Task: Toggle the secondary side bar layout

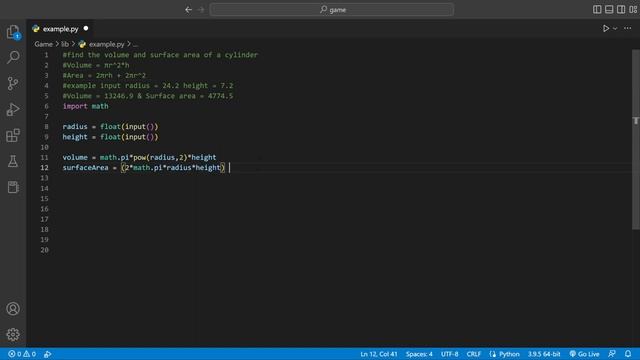Action: click(x=621, y=9)
